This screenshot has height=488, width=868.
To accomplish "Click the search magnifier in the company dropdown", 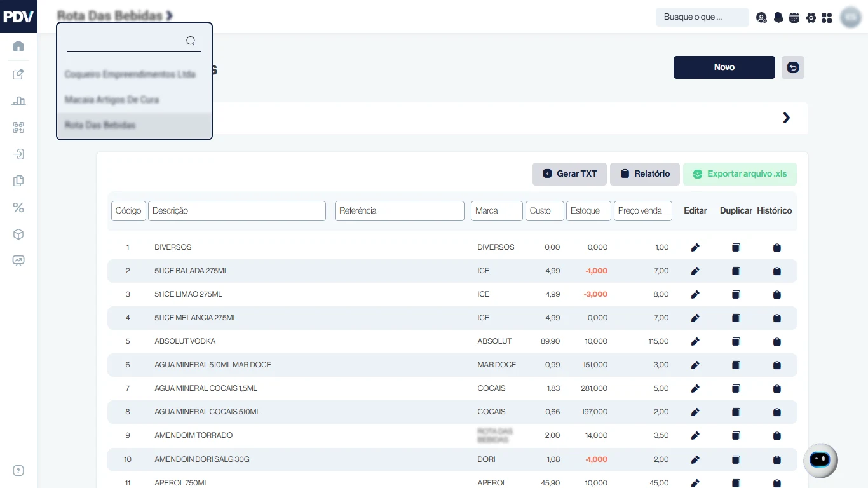I will point(191,41).
